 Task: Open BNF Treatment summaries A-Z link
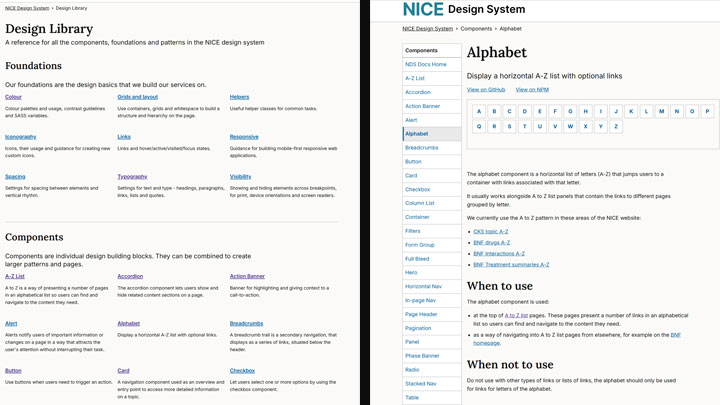(512, 264)
